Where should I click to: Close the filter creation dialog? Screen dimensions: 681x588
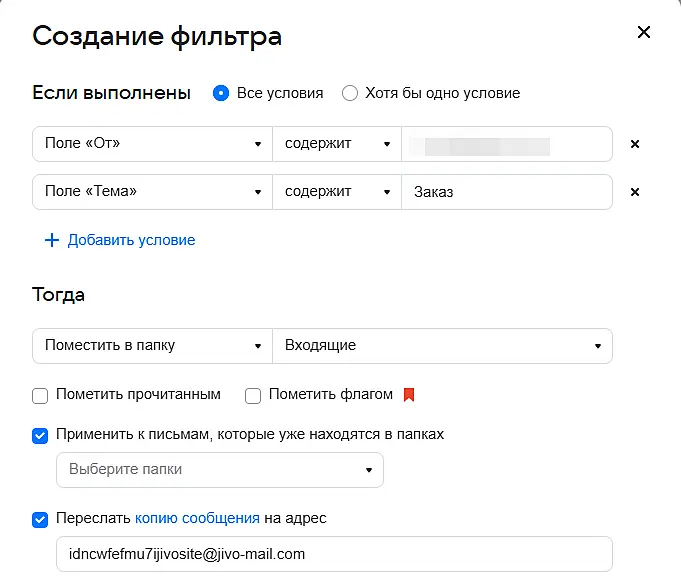pos(644,32)
